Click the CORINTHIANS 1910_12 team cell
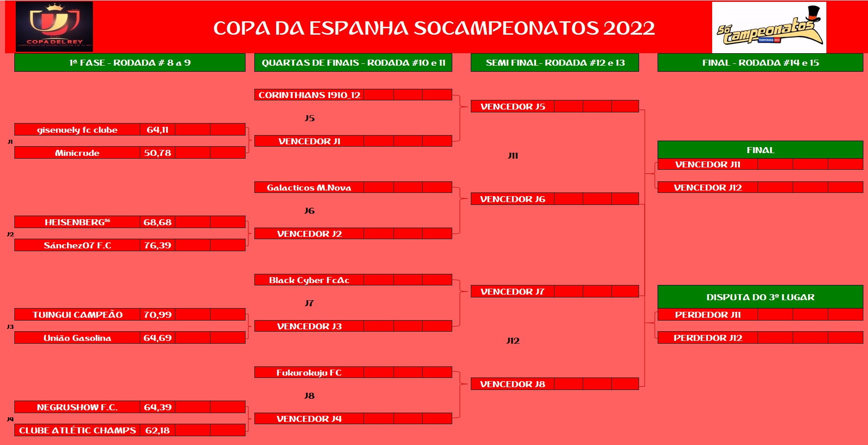Image resolution: width=868 pixels, height=445 pixels. point(309,95)
